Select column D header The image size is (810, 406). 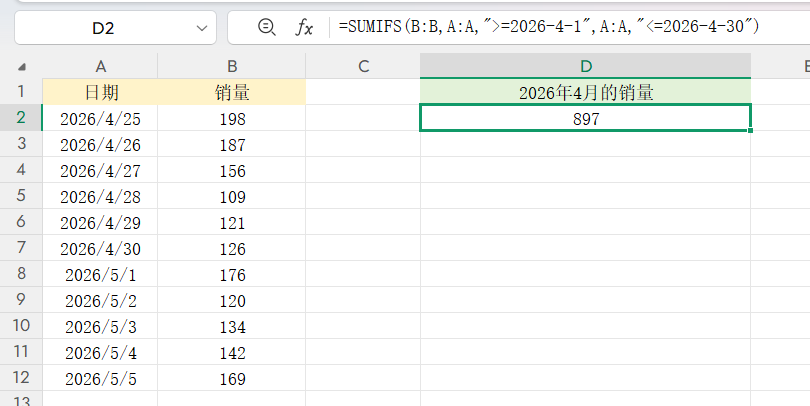(x=585, y=66)
